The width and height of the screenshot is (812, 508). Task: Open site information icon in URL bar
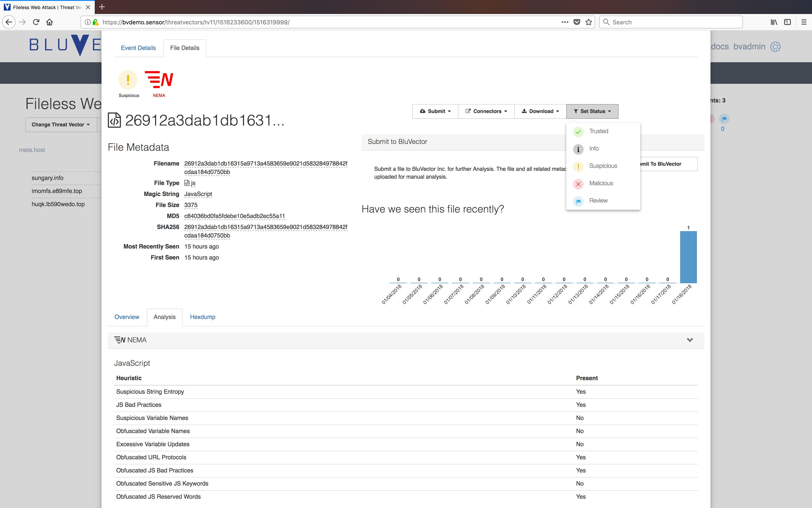point(88,22)
